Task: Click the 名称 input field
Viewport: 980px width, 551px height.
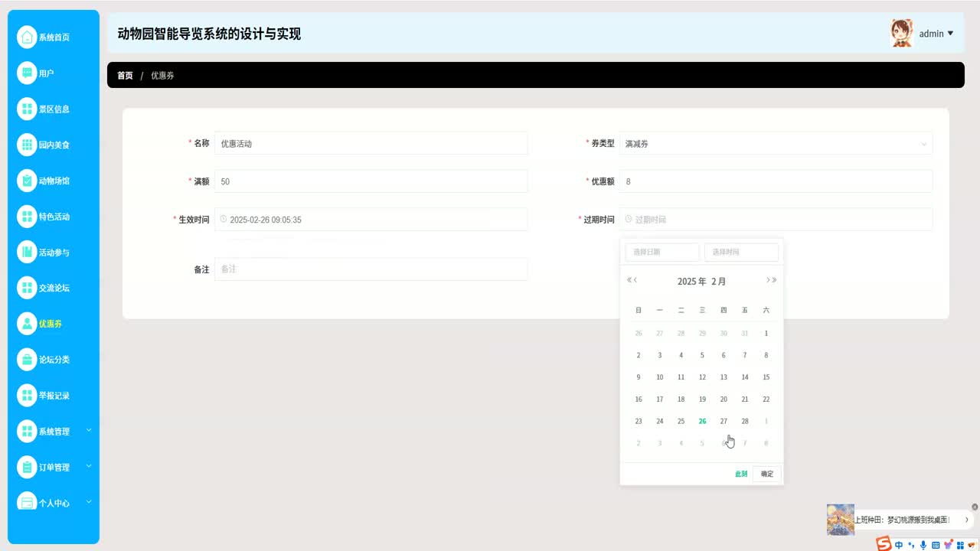Action: point(371,143)
